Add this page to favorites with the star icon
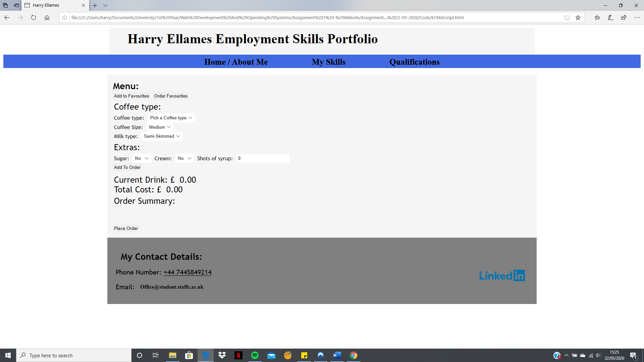Viewport: 644px width, 362px height. [578, 17]
